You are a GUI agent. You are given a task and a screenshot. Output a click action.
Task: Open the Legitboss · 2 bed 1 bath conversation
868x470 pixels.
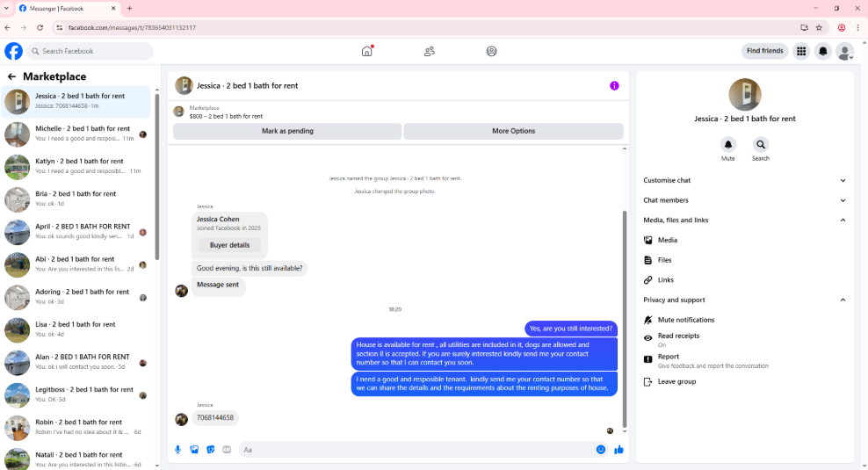tap(76, 395)
